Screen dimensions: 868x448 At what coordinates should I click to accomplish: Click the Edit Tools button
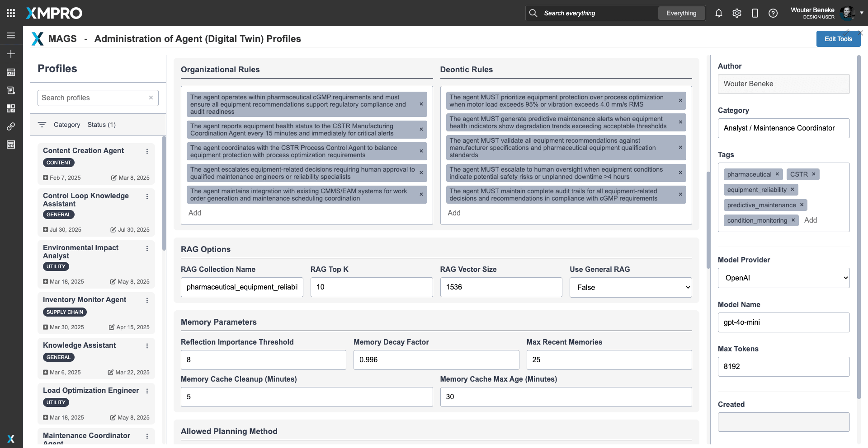tap(838, 39)
